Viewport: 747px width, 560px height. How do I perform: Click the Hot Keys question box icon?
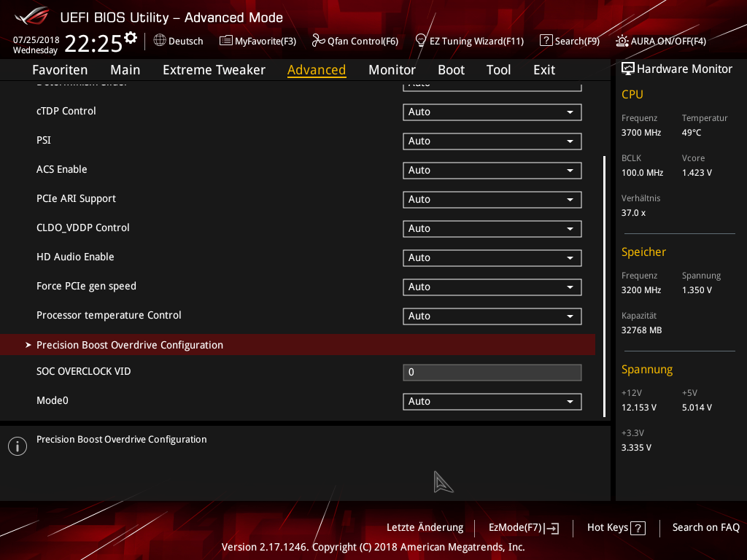(638, 528)
